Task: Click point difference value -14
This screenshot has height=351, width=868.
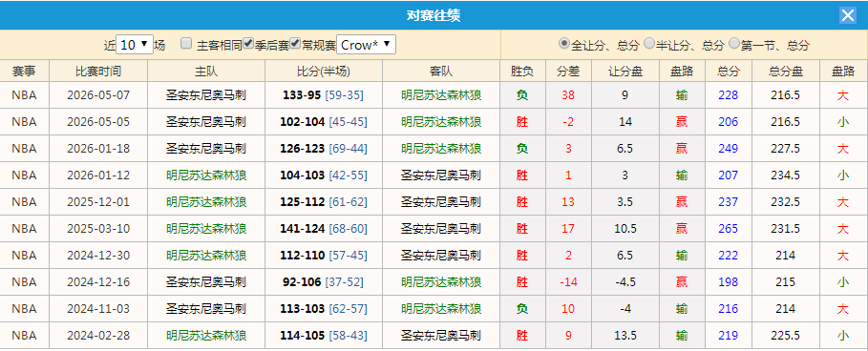Action: click(568, 282)
